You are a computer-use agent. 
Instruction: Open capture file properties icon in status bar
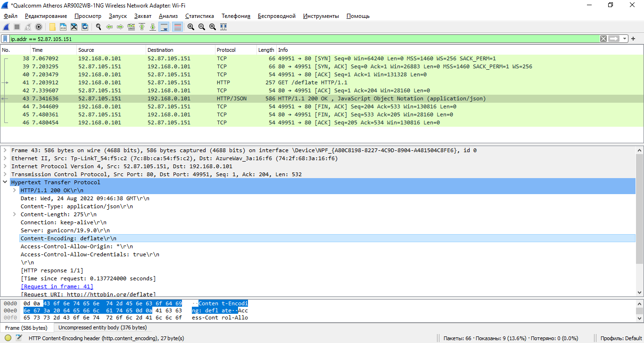pyautogui.click(x=19, y=338)
